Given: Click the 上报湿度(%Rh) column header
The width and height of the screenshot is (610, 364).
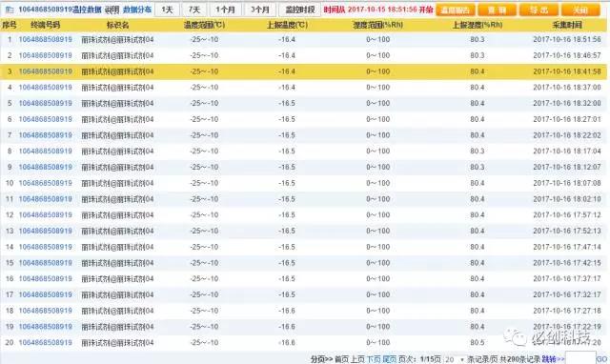Looking at the screenshot, I should pyautogui.click(x=478, y=26).
